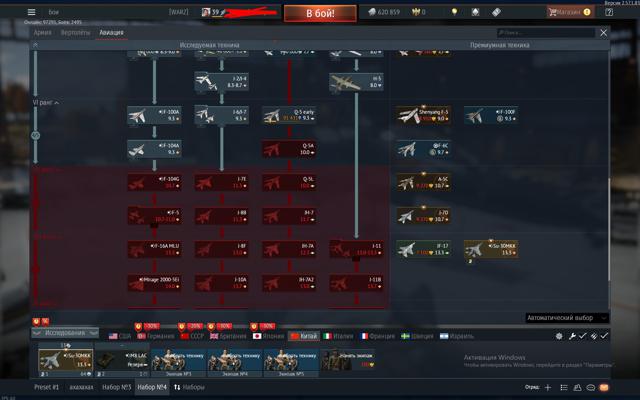
Task: Select the locked F-104G card
Action: (154, 182)
